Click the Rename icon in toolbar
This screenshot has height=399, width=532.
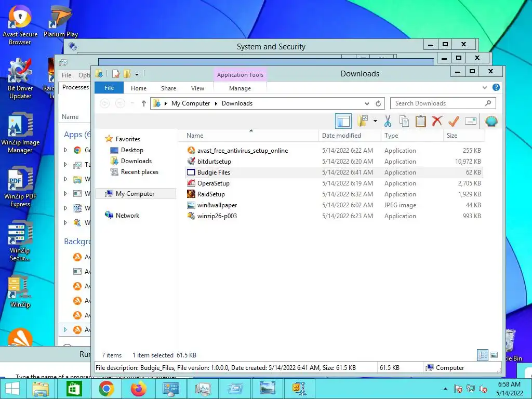471,121
